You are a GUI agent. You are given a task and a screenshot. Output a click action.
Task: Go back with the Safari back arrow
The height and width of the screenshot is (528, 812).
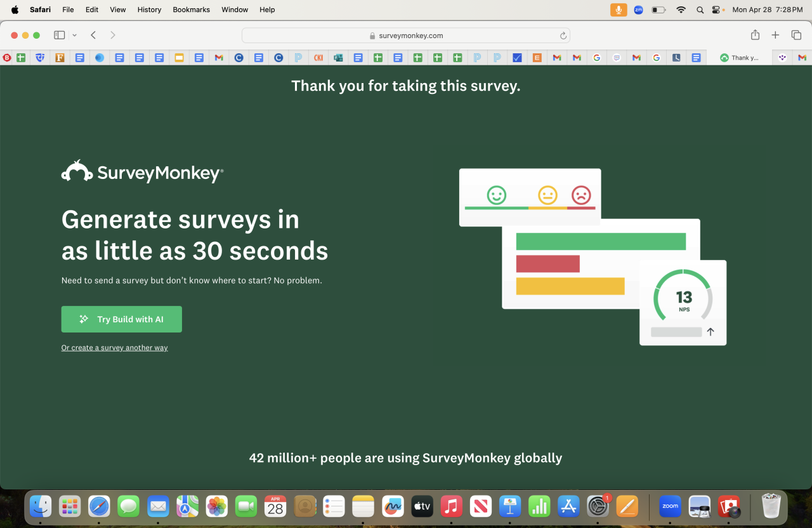pos(93,36)
